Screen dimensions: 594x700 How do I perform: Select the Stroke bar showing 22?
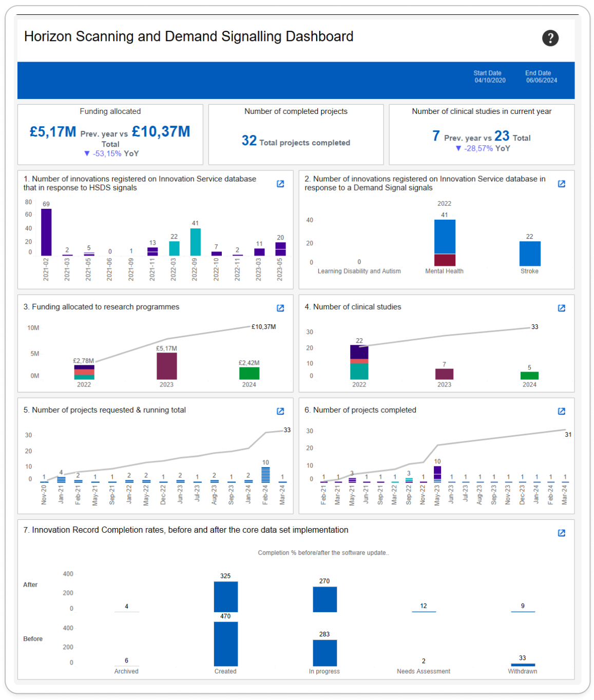point(529,254)
